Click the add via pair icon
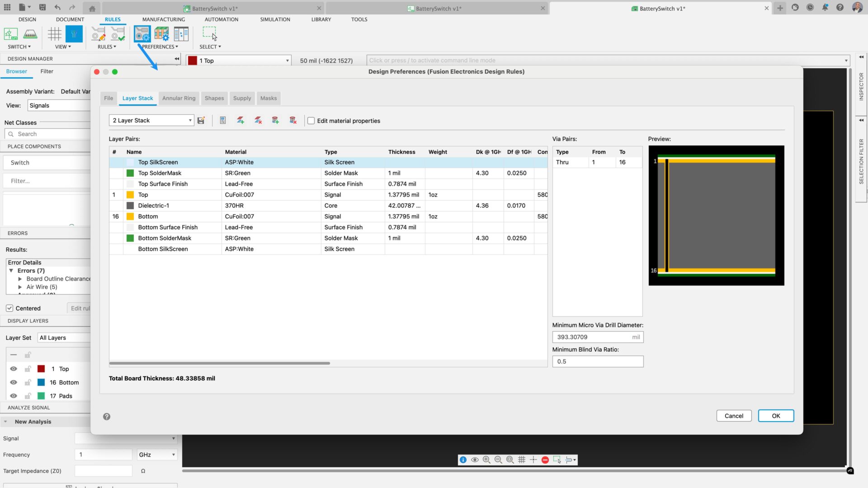The image size is (868, 488). [275, 120]
